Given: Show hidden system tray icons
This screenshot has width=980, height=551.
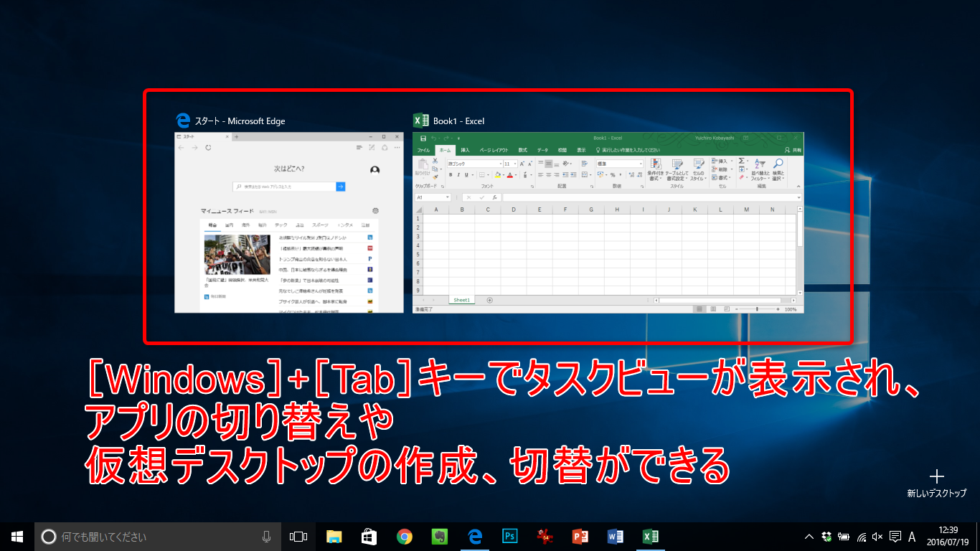Looking at the screenshot, I should 809,536.
